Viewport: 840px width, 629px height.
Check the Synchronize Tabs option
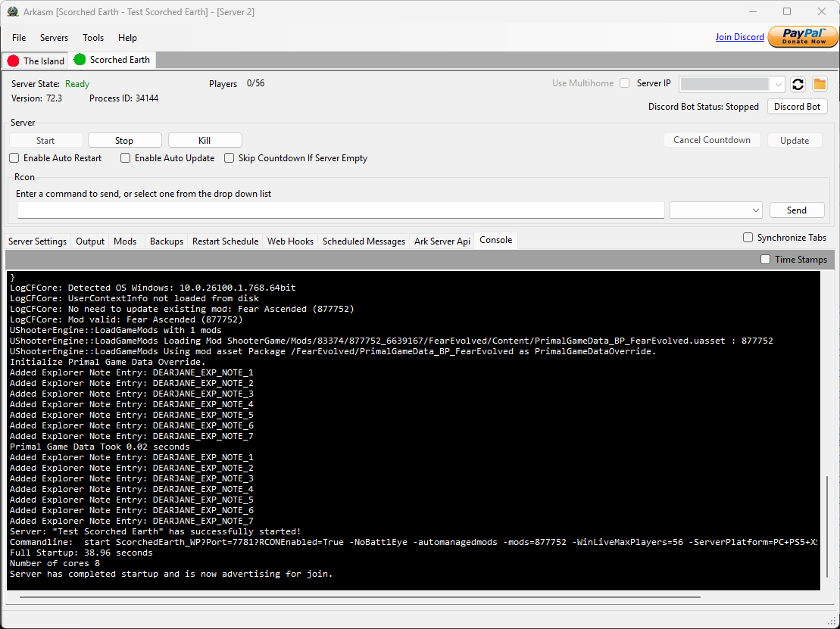click(748, 238)
